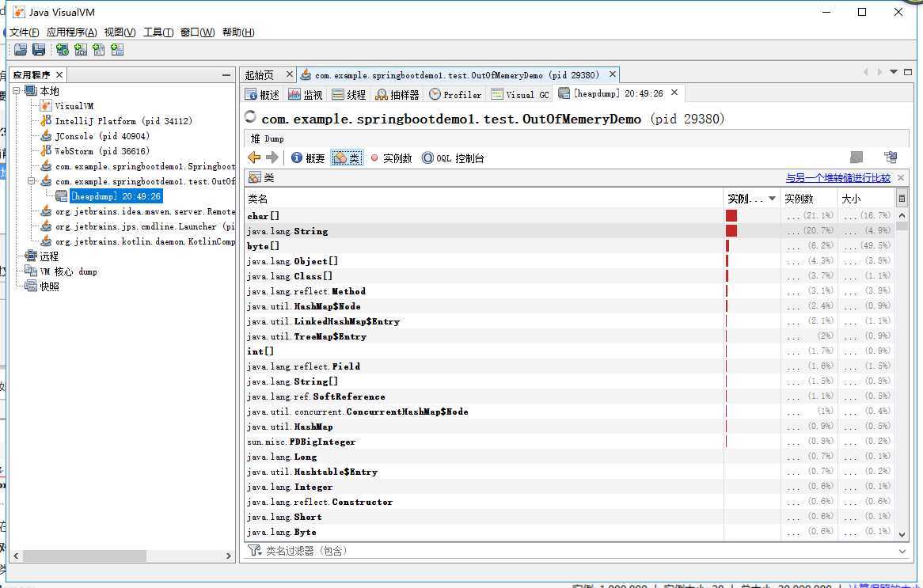Open the 文件(F) menu

click(x=24, y=32)
